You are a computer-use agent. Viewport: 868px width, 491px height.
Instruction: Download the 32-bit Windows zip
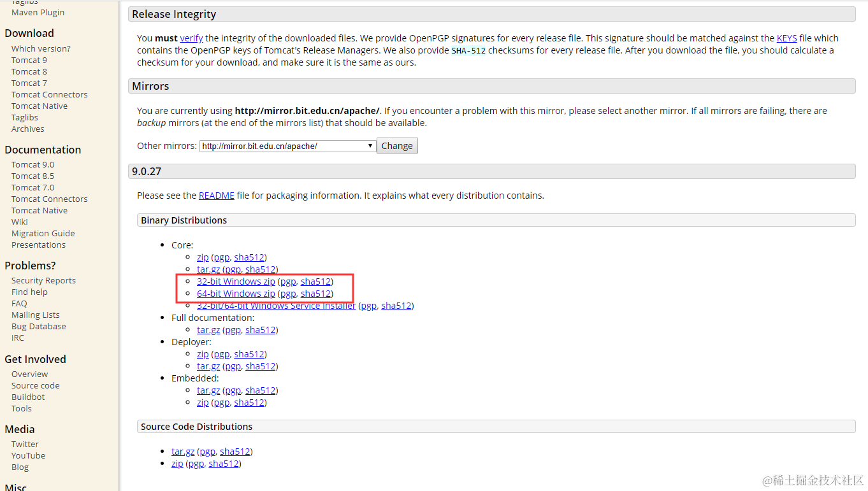(x=236, y=281)
